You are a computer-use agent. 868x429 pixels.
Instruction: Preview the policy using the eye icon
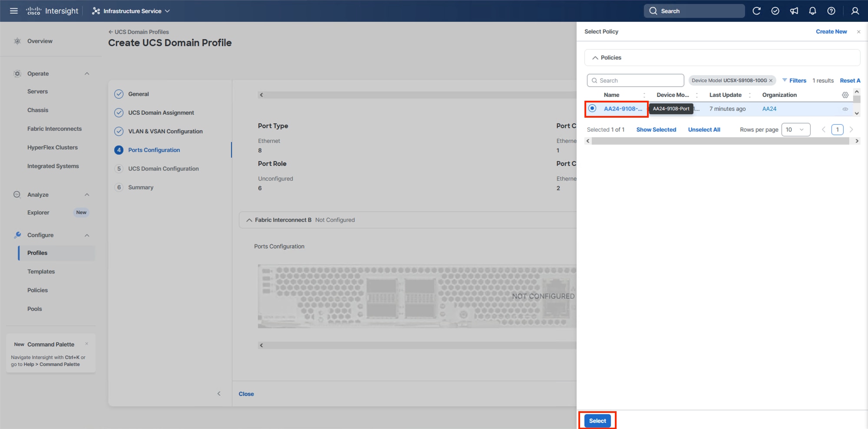pyautogui.click(x=845, y=109)
